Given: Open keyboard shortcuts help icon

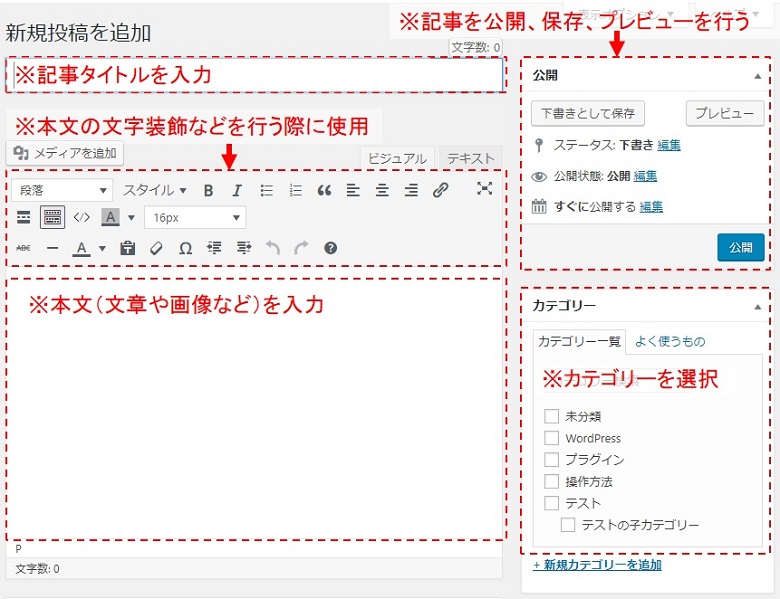Looking at the screenshot, I should [330, 248].
